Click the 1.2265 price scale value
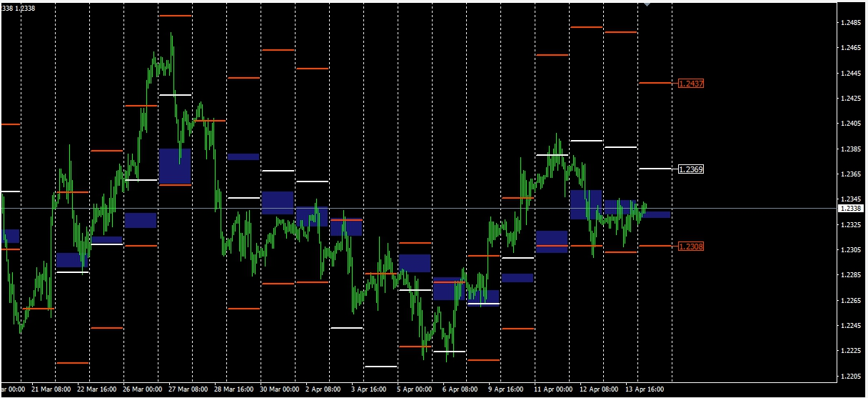Viewport: 868px width, 398px height. point(851,300)
